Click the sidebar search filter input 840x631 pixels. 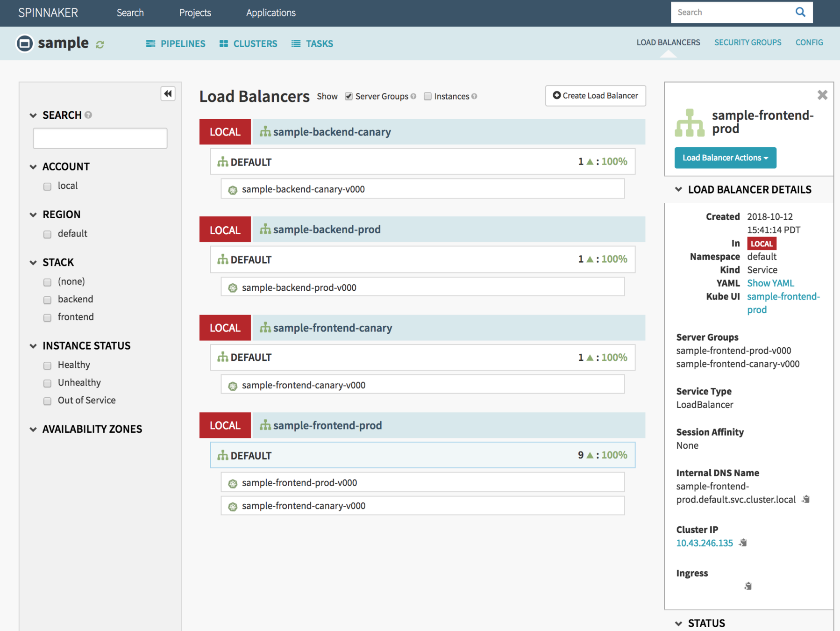coord(100,138)
